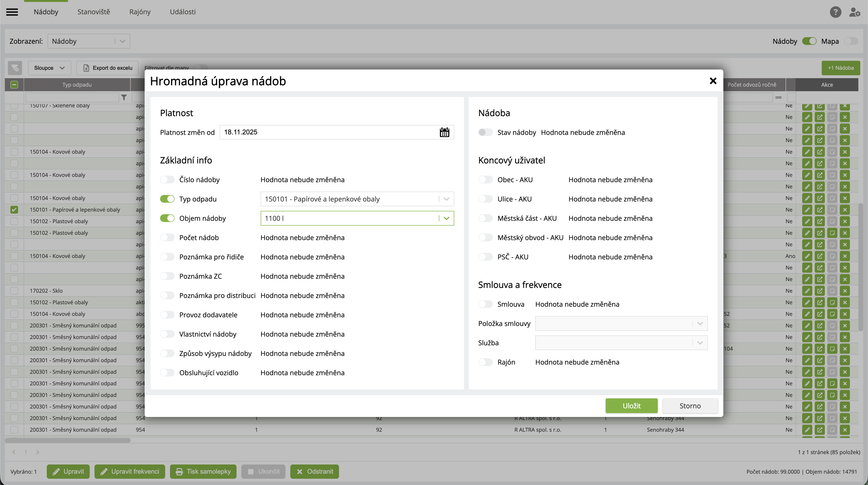The width and height of the screenshot is (868, 485).
Task: Click the Uložit button
Action: pyautogui.click(x=631, y=406)
